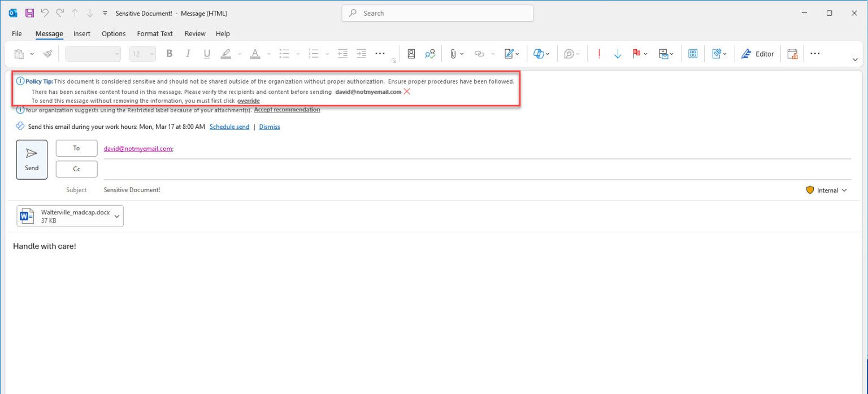This screenshot has width=868, height=394.
Task: Open the Options menu
Action: (x=113, y=33)
